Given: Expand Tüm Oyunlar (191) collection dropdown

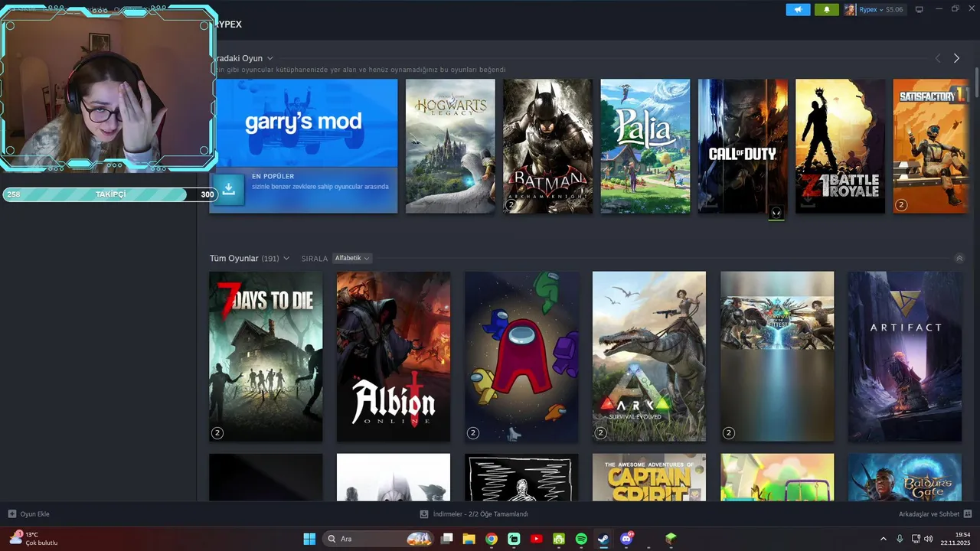Looking at the screenshot, I should coord(286,259).
